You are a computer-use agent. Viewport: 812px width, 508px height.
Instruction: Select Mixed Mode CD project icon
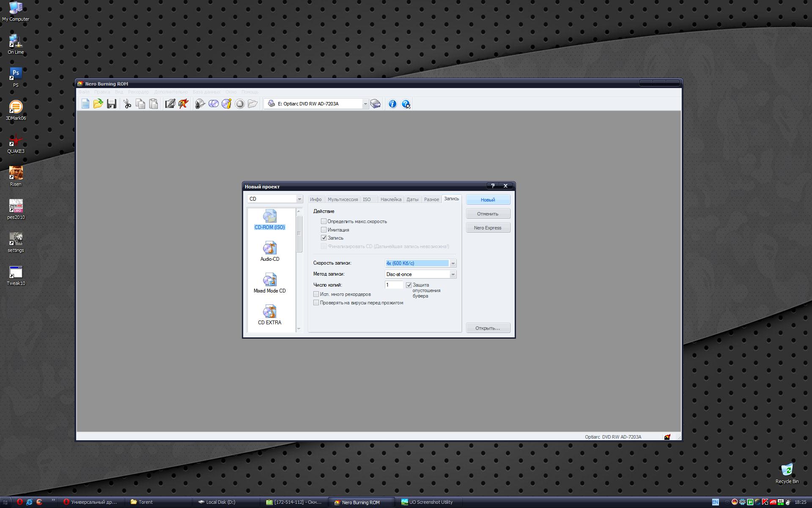coord(270,283)
